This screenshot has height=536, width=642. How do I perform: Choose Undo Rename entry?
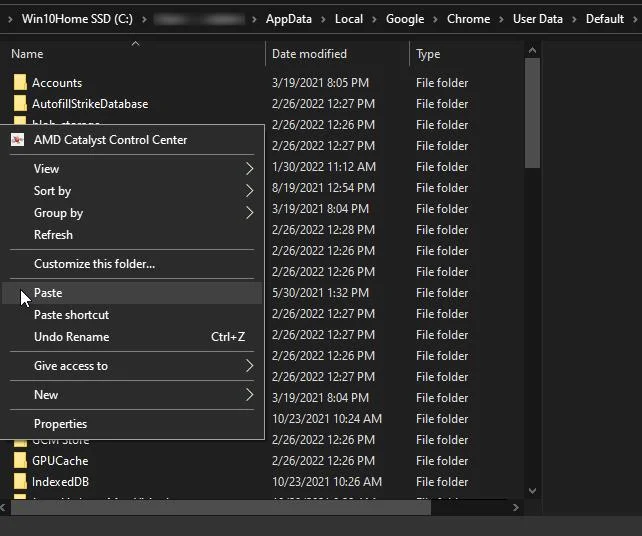point(132,337)
